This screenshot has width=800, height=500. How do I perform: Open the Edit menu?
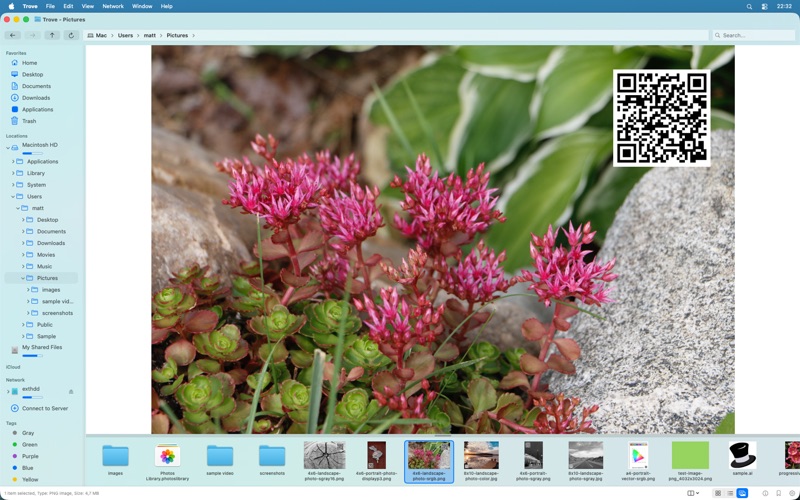[x=68, y=7]
